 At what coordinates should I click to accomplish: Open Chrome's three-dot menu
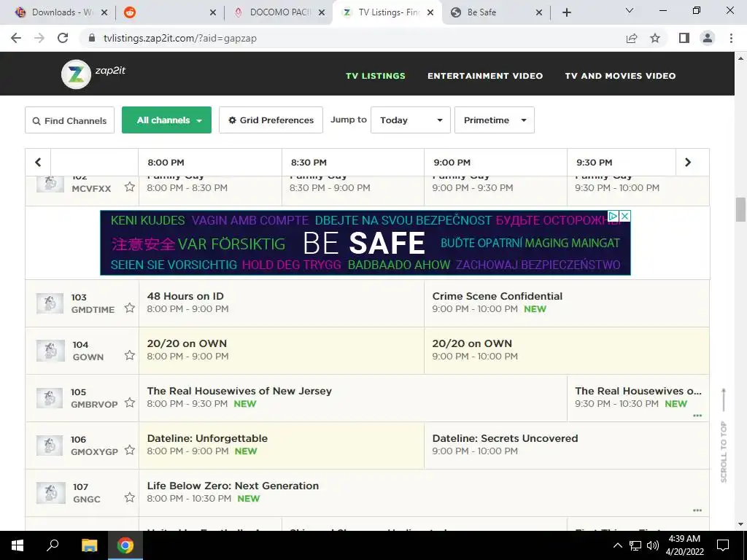point(731,38)
